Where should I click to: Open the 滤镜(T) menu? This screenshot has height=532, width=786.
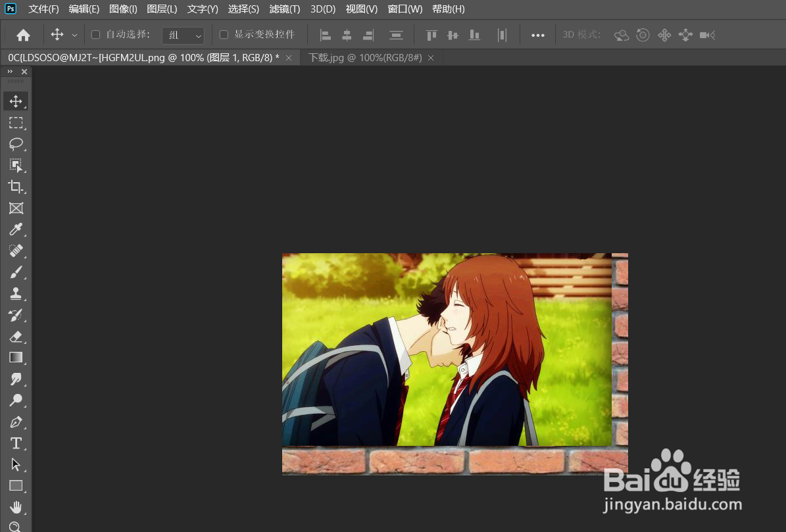click(x=285, y=9)
